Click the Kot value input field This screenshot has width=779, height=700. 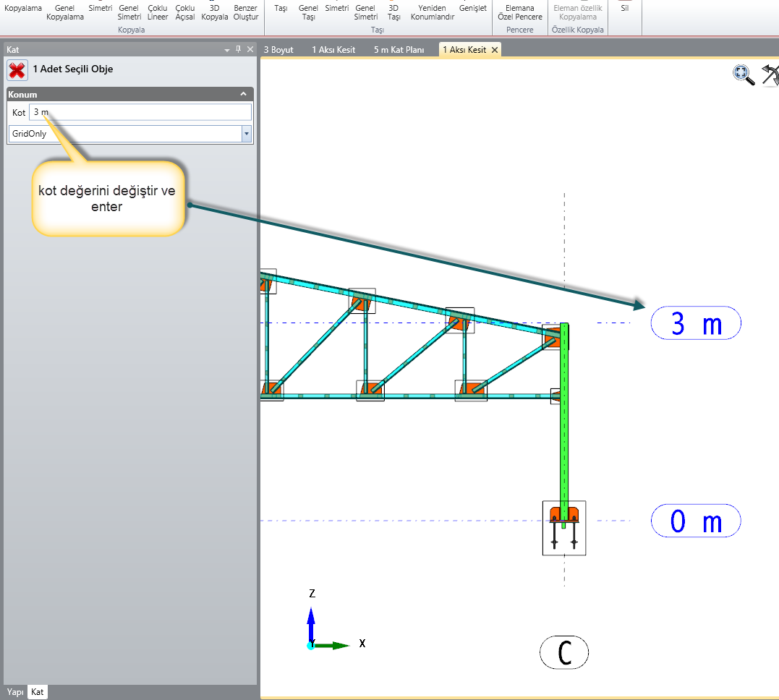140,112
